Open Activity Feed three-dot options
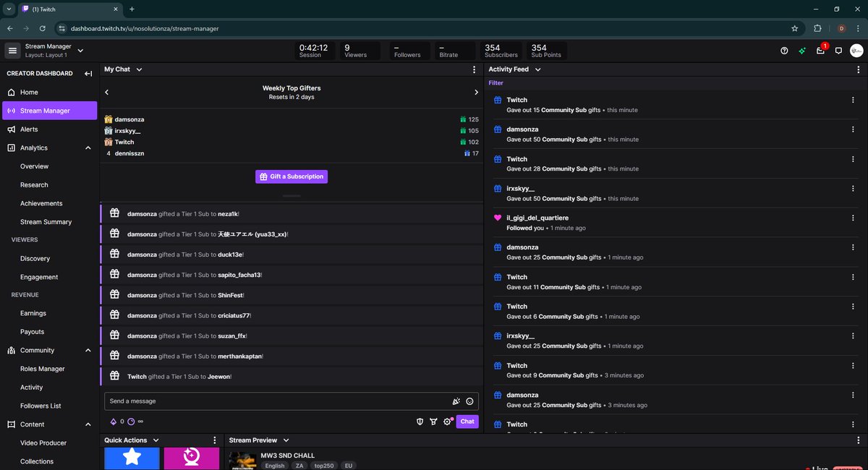 point(858,69)
